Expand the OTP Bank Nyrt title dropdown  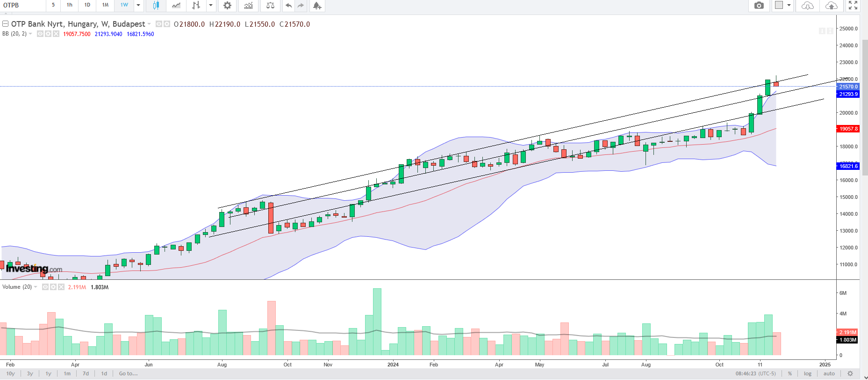[150, 24]
